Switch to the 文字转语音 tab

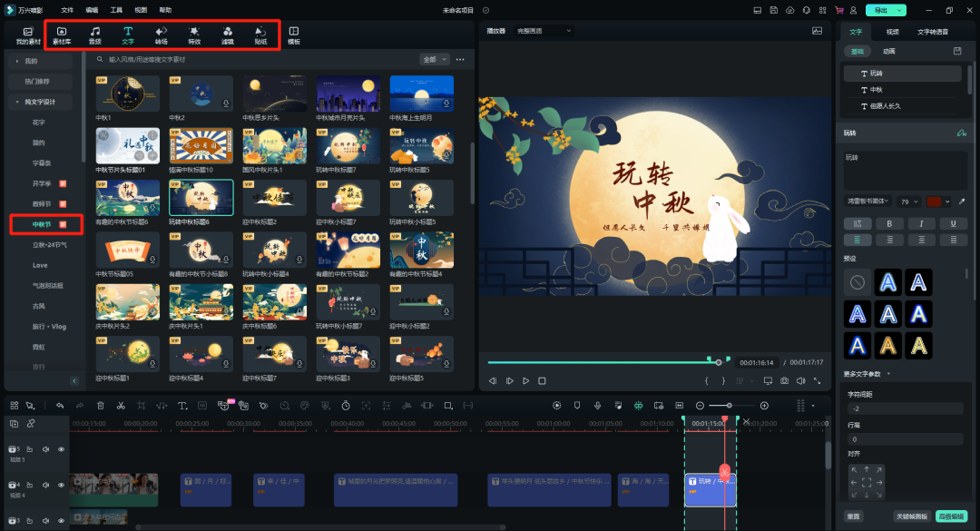click(x=933, y=32)
